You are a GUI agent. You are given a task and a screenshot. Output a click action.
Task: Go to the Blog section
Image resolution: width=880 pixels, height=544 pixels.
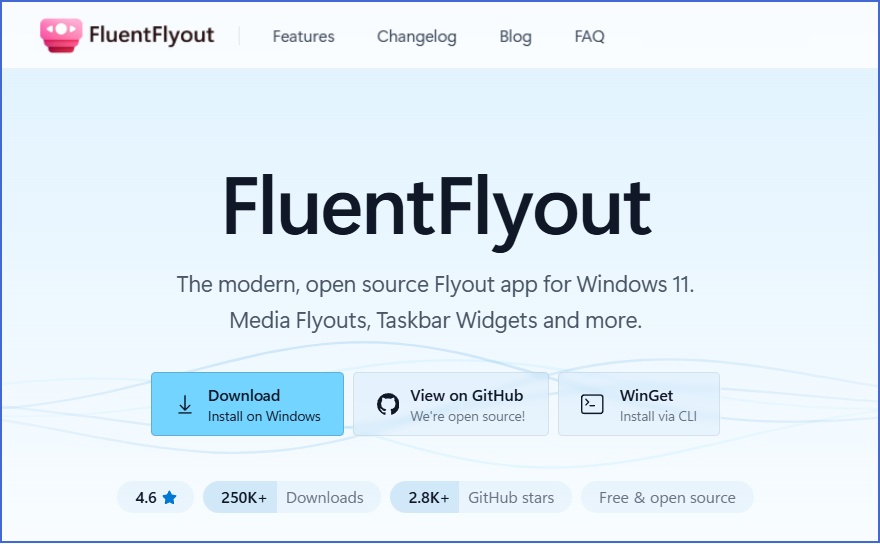pos(515,36)
